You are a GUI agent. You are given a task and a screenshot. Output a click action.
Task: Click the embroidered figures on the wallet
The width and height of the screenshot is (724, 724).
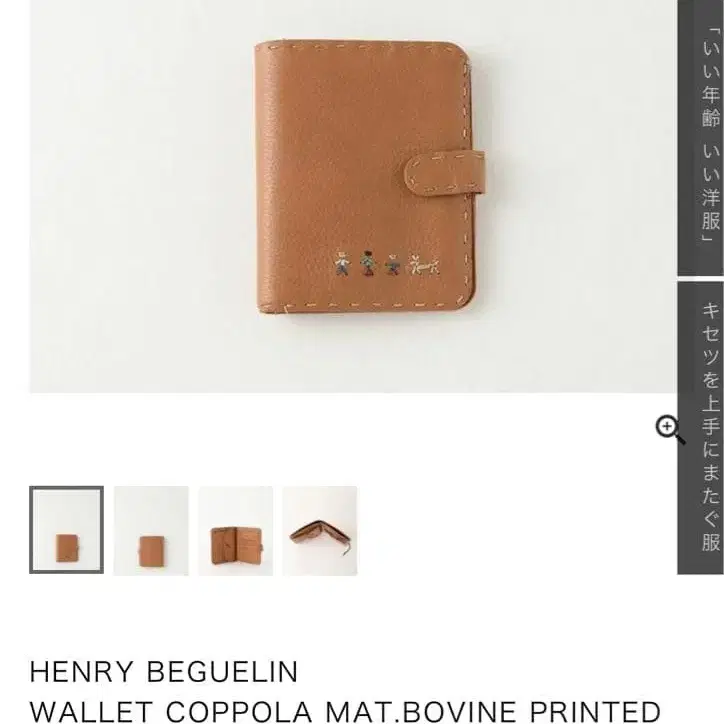pos(387,264)
